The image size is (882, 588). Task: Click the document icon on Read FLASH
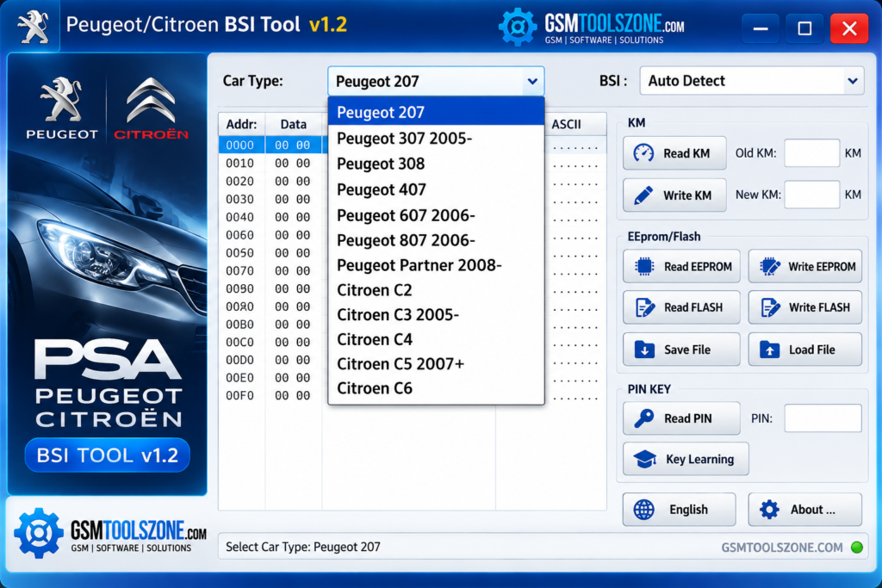644,307
